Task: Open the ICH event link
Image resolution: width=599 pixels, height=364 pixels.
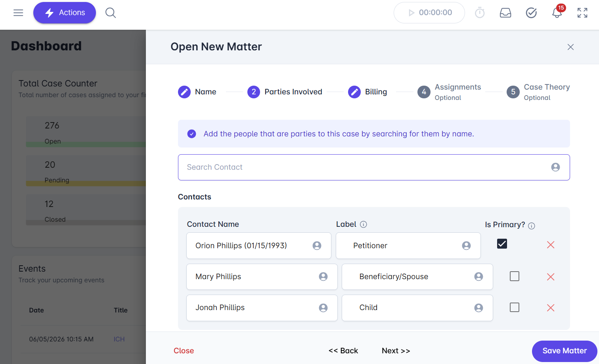Action: coord(119,339)
